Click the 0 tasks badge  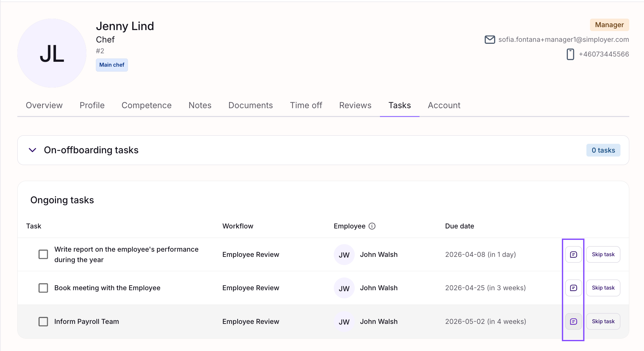tap(603, 150)
